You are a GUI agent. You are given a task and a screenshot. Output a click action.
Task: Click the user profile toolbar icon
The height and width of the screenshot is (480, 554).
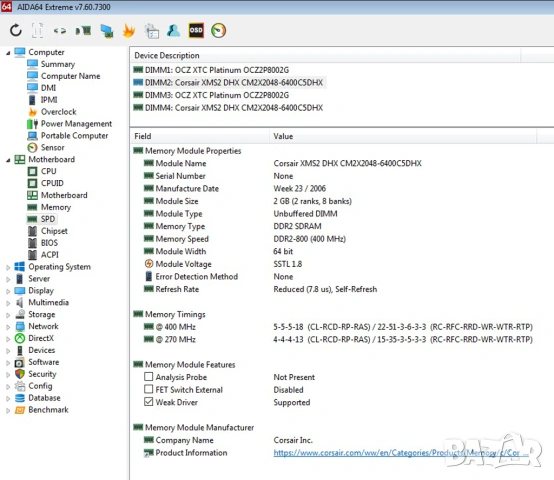click(173, 31)
